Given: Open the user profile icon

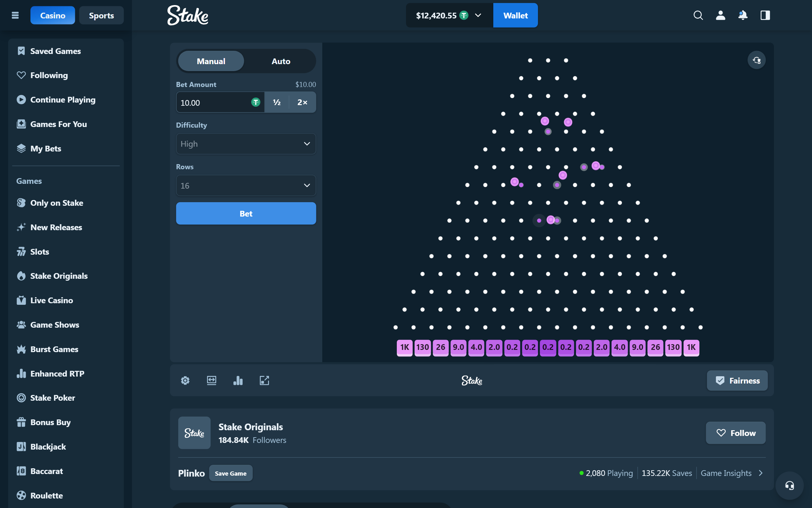Looking at the screenshot, I should coord(720,16).
